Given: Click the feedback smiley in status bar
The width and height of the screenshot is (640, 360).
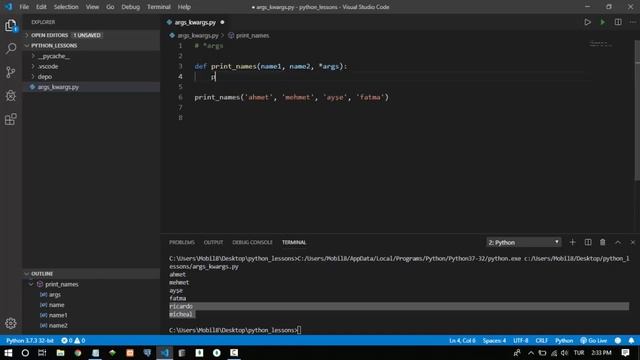Looking at the screenshot, I should coord(618,340).
